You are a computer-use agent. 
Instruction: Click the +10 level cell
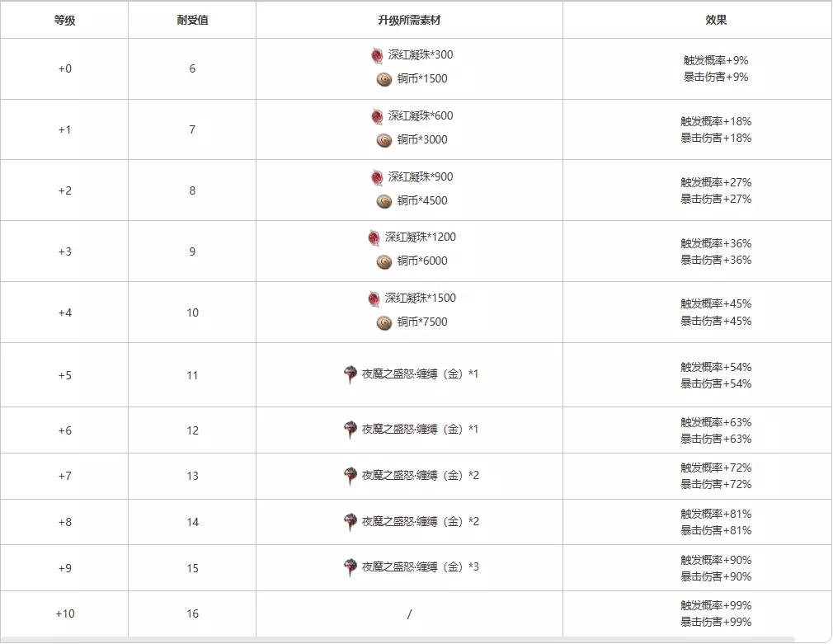(64, 613)
